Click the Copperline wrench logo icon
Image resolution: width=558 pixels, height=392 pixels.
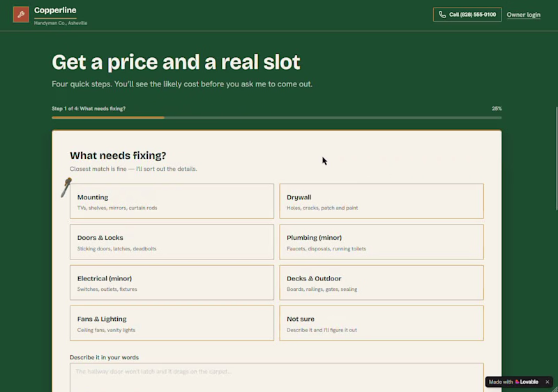(21, 15)
